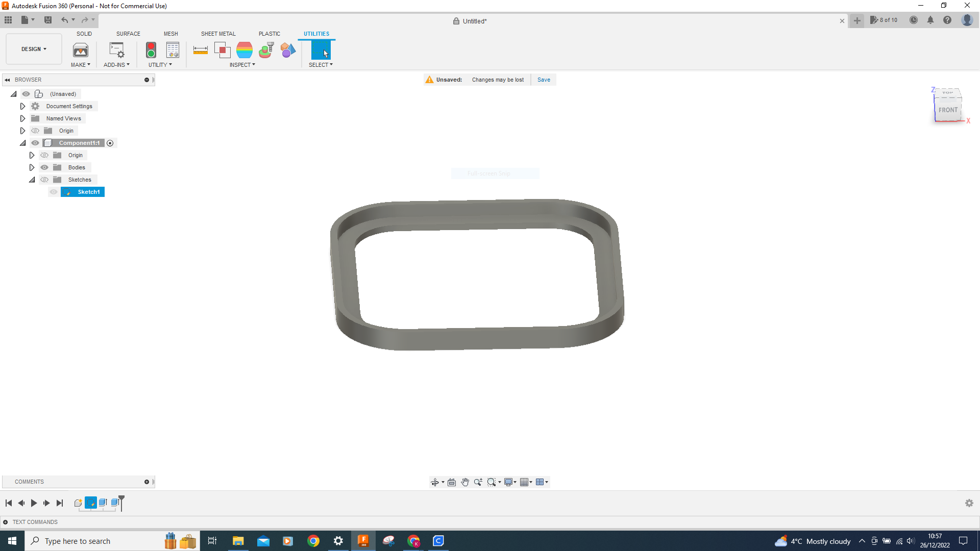Click the Zebra Analysis icon

click(244, 50)
